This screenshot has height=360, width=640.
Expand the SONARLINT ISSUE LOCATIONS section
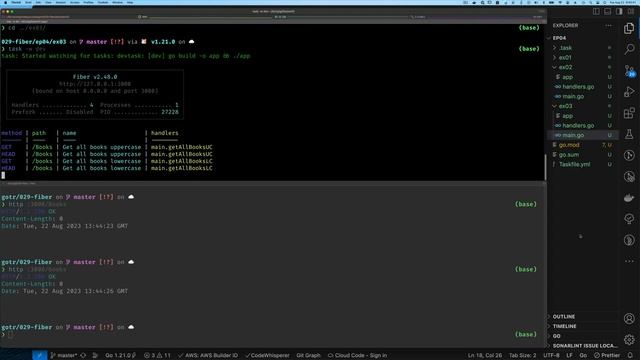point(583,346)
